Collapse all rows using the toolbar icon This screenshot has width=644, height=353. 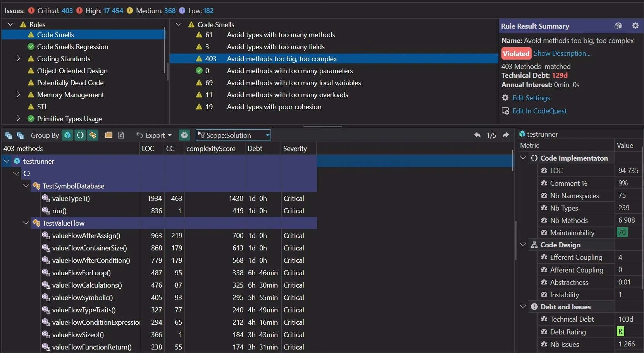[9, 135]
